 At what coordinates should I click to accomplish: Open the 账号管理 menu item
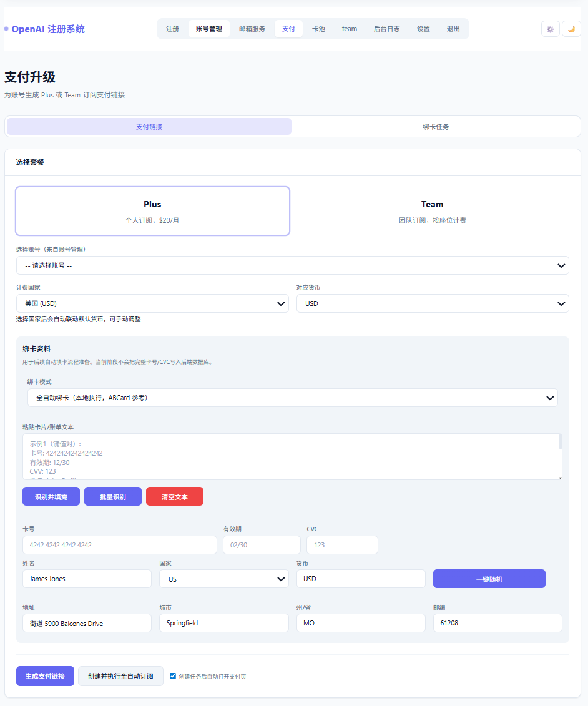coord(208,29)
